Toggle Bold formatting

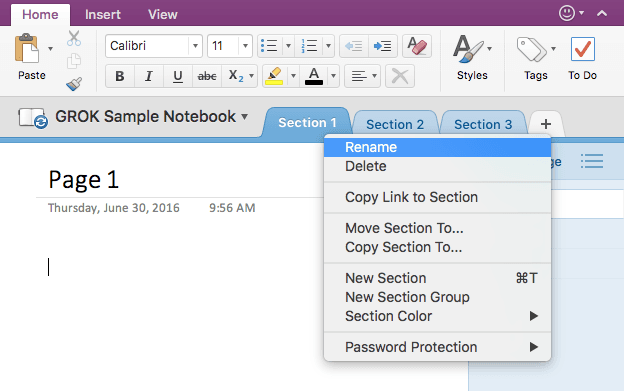tap(120, 76)
